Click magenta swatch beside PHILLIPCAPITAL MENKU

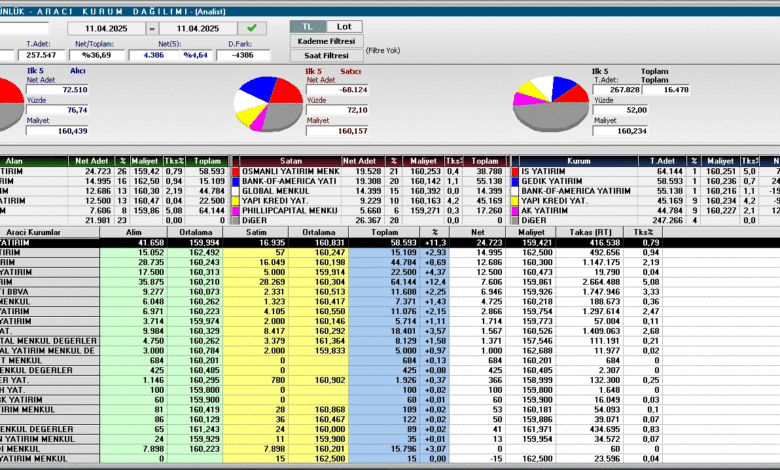236,211
